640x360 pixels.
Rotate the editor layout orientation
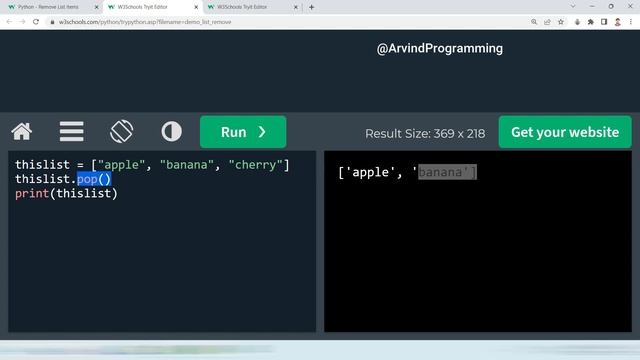(122, 131)
